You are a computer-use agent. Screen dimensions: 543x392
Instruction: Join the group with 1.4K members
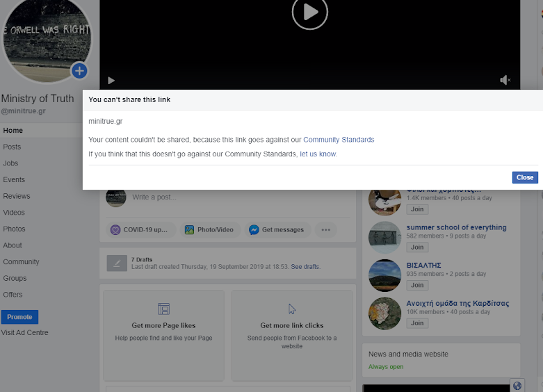pos(417,209)
